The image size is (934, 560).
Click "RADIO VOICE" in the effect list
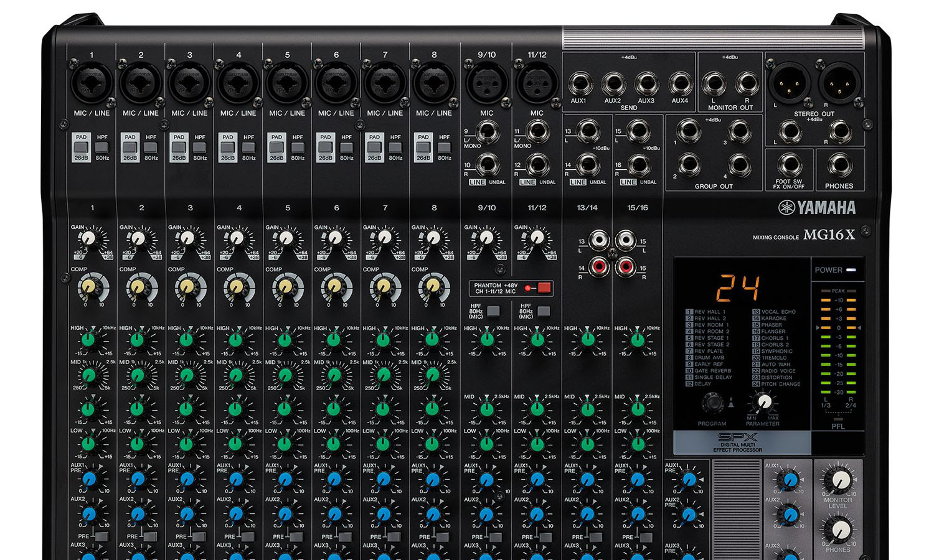[778, 371]
